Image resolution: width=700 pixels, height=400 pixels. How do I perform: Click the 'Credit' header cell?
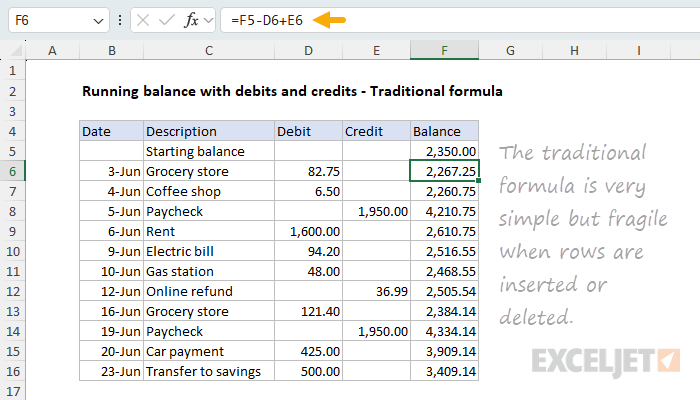click(x=376, y=131)
